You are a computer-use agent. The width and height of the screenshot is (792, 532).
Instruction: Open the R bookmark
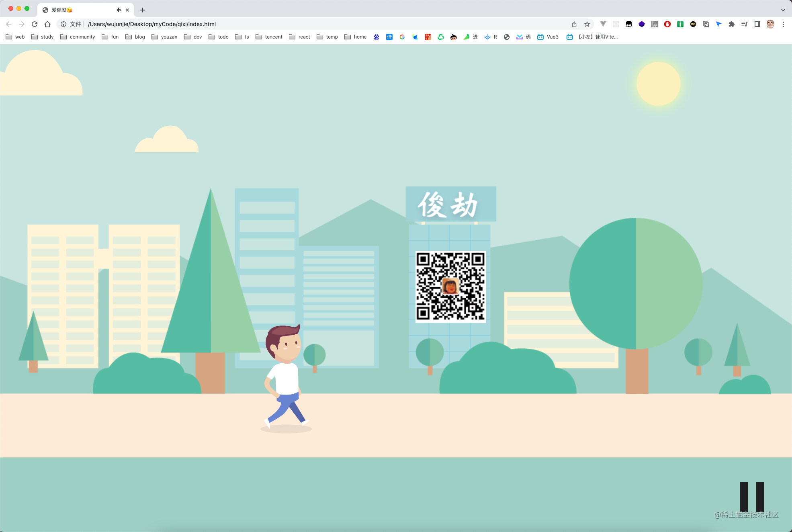click(x=491, y=37)
